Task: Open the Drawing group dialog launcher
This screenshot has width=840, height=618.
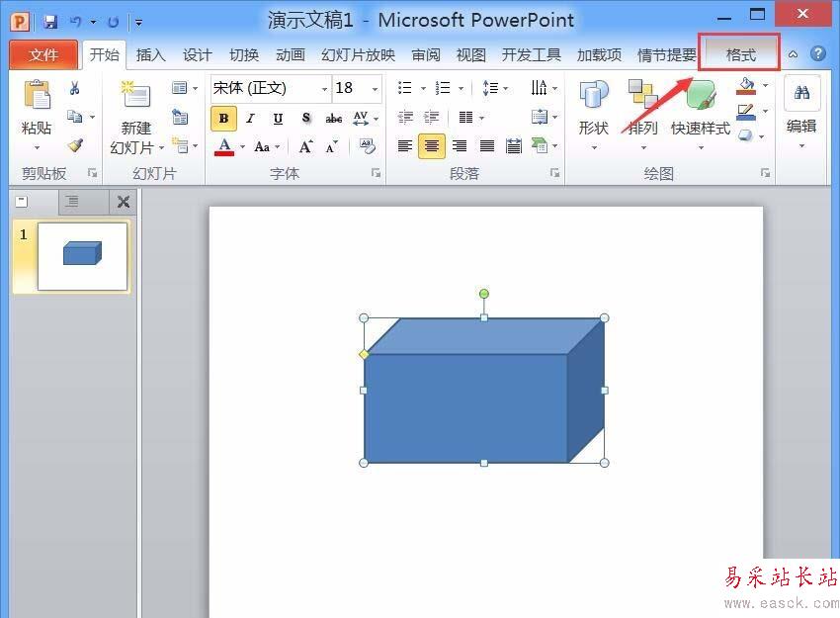Action: pos(765,173)
